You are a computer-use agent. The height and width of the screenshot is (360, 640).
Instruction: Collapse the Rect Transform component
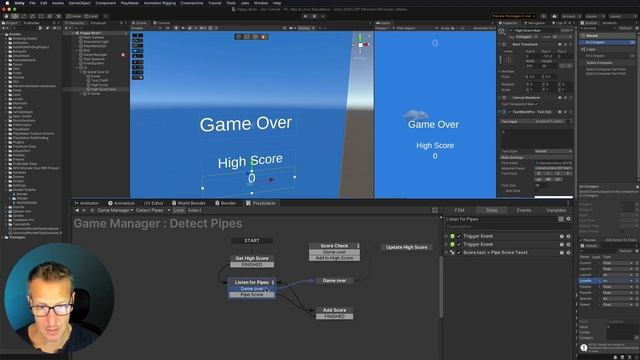pos(500,44)
